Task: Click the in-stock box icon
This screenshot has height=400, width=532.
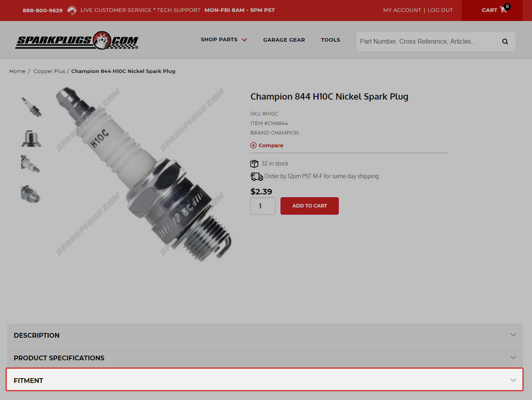Action: coord(254,163)
